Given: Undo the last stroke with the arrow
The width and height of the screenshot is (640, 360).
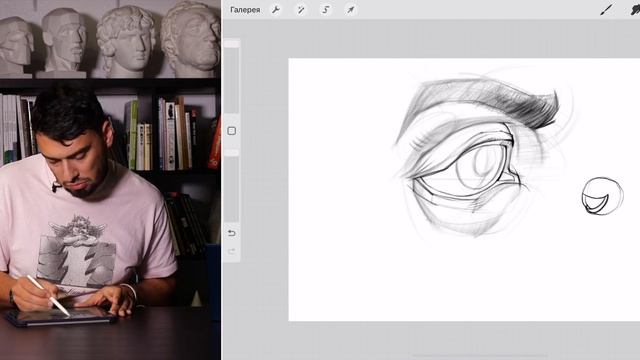Looking at the screenshot, I should click(x=231, y=233).
